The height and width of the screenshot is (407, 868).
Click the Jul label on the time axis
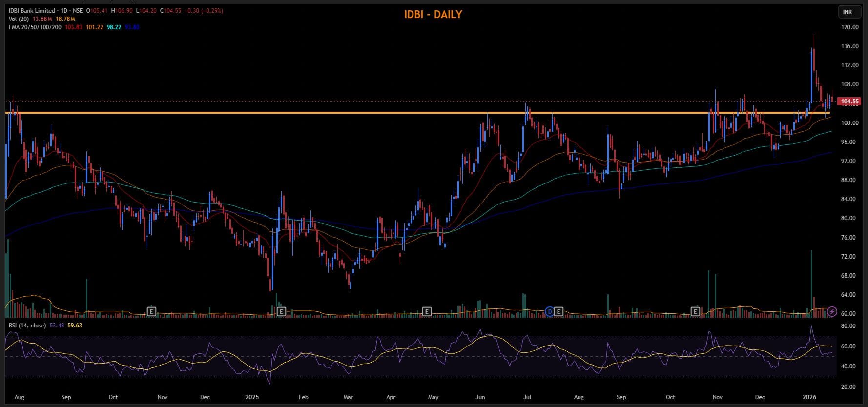coord(527,397)
